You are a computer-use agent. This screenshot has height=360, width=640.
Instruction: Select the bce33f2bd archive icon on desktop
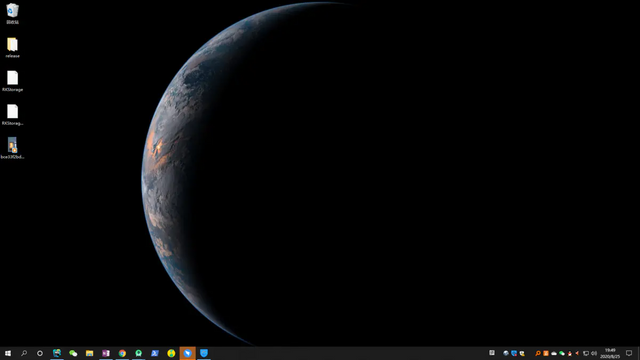[x=12, y=148]
